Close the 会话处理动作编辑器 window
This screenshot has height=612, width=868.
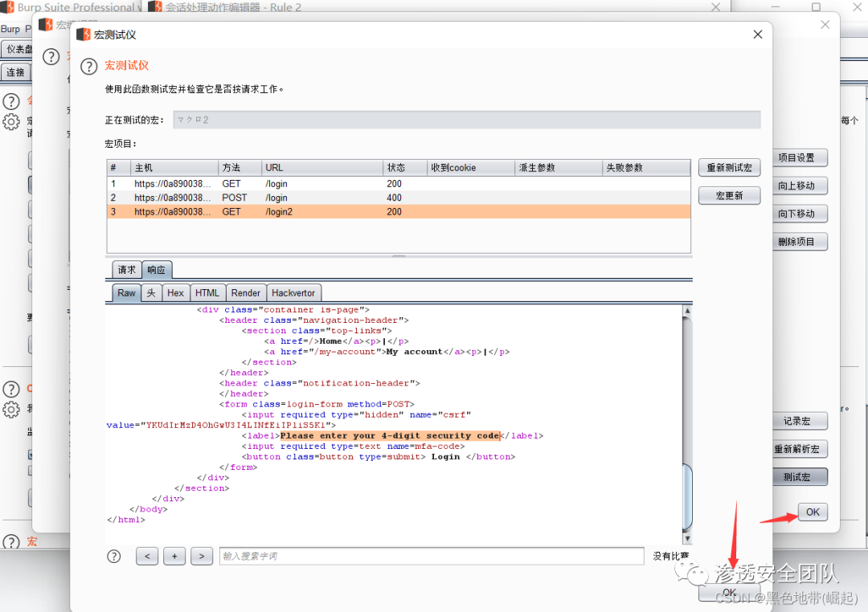point(716,7)
